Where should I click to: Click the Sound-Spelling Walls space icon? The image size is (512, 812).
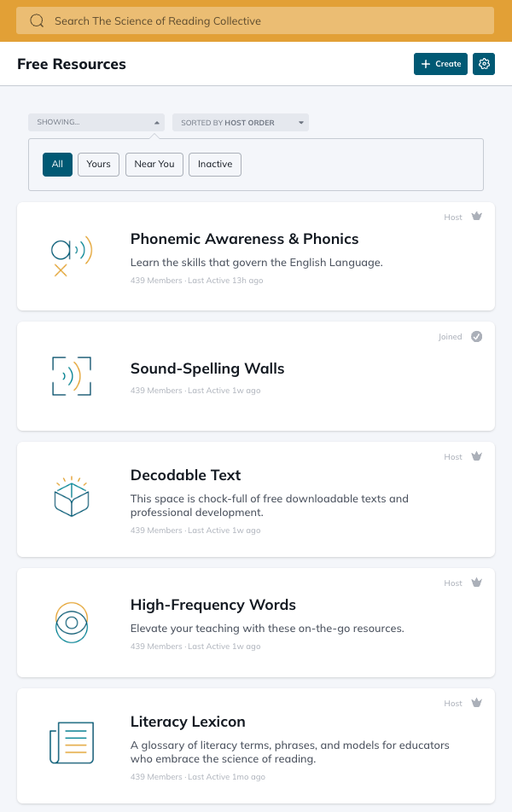(x=72, y=376)
